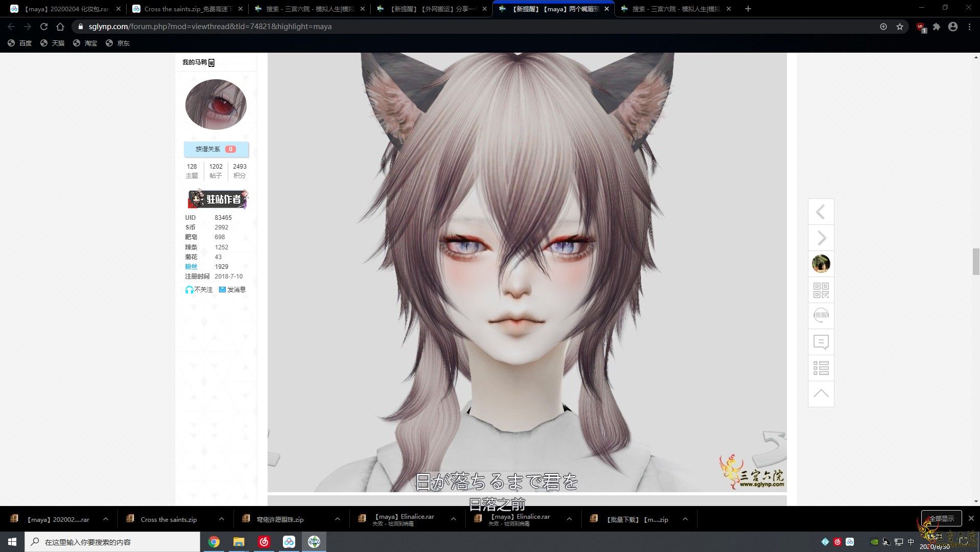Go to previous thread via left arrow
Viewport: 980px width, 552px height.
(x=821, y=212)
